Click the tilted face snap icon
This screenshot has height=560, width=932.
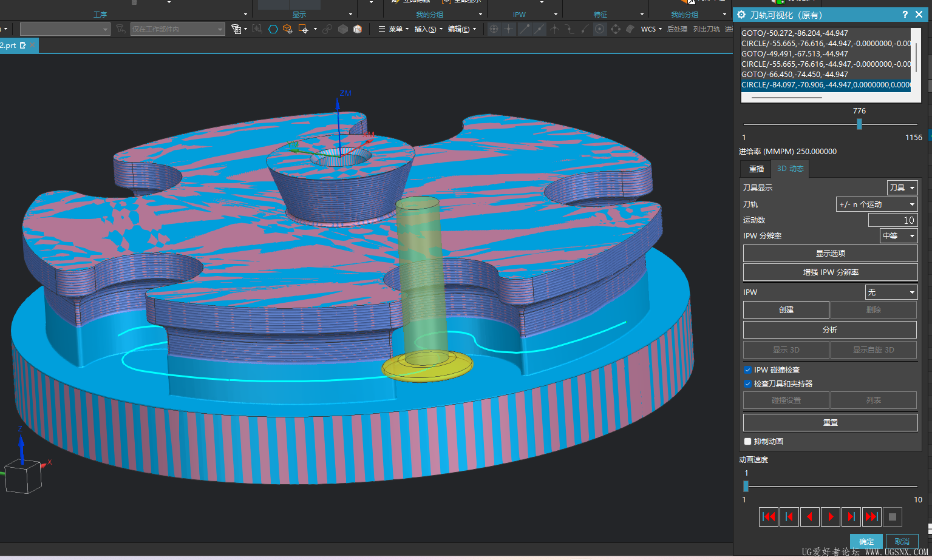630,29
